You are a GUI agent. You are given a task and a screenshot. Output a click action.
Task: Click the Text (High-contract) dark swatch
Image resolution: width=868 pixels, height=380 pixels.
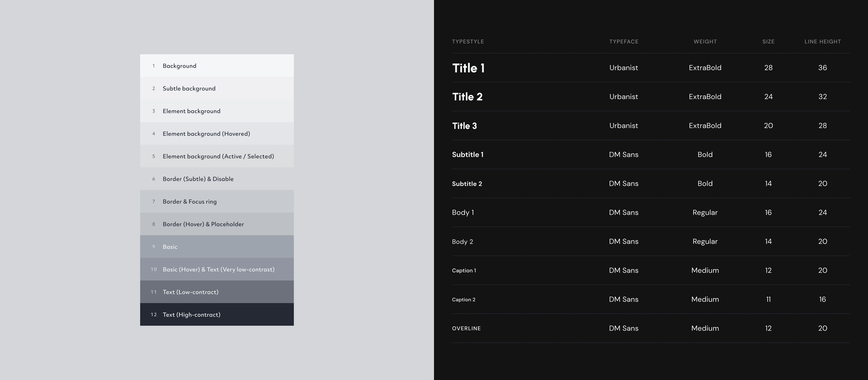point(217,315)
